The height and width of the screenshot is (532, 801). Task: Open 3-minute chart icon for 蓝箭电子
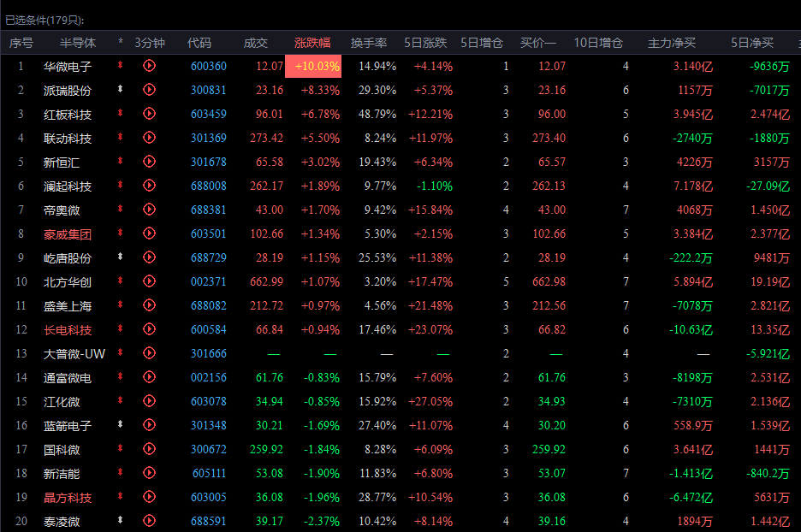pyautogui.click(x=149, y=425)
